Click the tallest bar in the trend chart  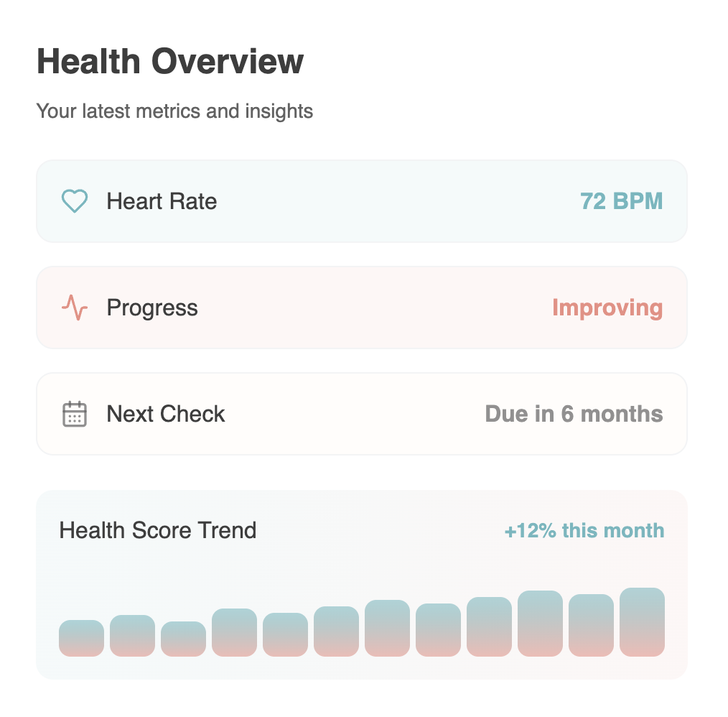point(643,621)
